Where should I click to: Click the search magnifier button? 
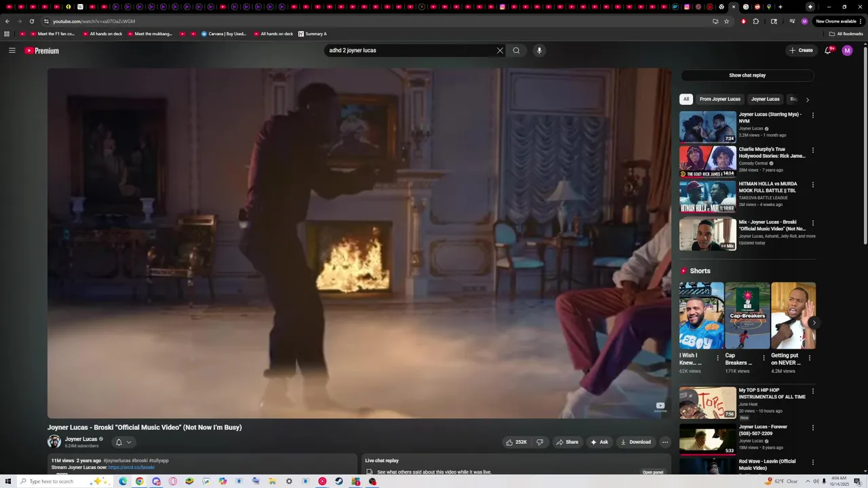[x=516, y=50]
